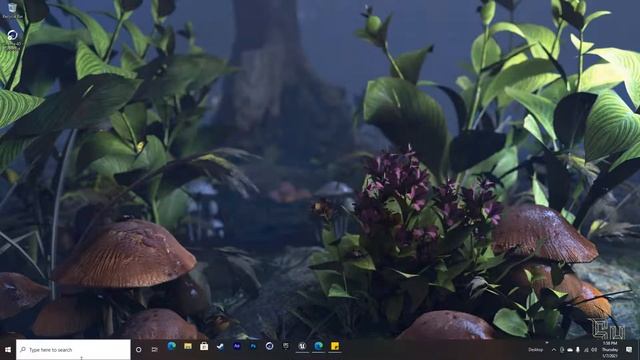Open network status tray icon
This screenshot has width=640, height=360.
pyautogui.click(x=586, y=350)
